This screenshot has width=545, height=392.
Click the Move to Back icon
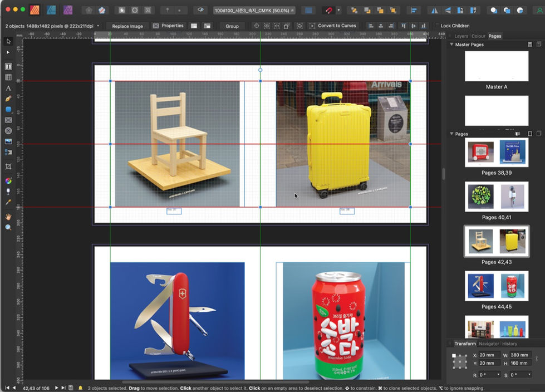355,11
